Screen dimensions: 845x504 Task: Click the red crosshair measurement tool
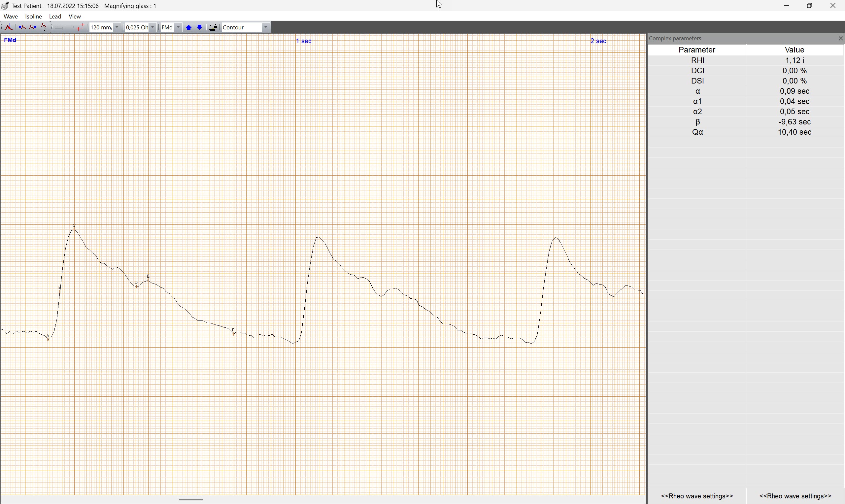(81, 27)
